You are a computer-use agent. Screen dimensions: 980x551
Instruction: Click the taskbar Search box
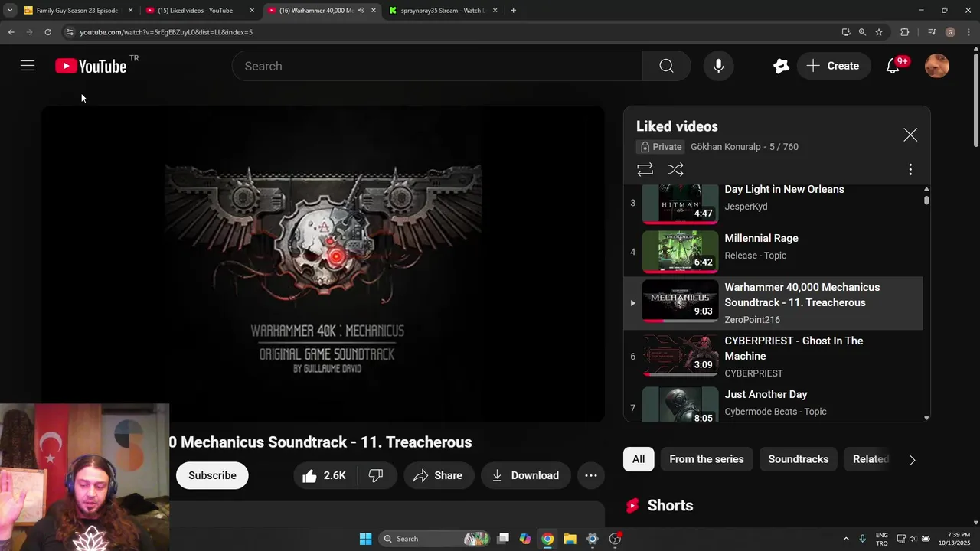click(435, 539)
